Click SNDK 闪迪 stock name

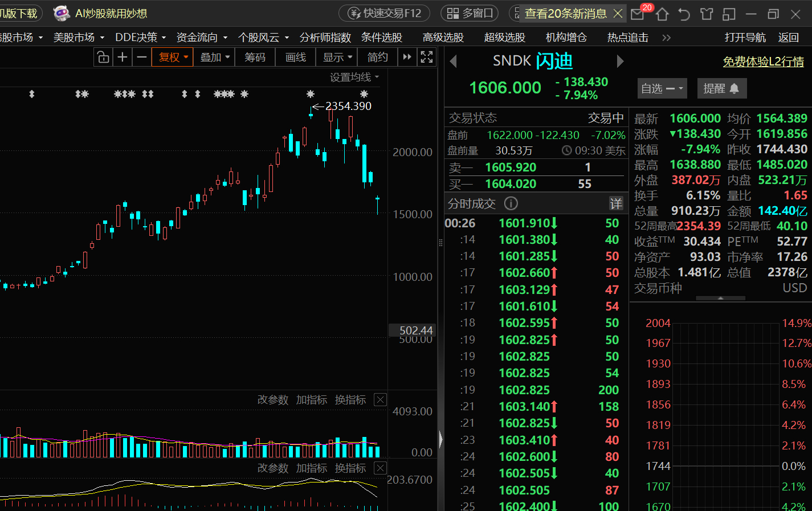[x=533, y=61]
